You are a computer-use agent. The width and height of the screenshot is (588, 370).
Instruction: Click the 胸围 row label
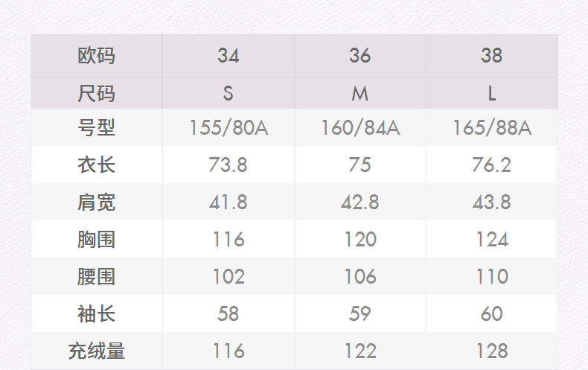[97, 239]
